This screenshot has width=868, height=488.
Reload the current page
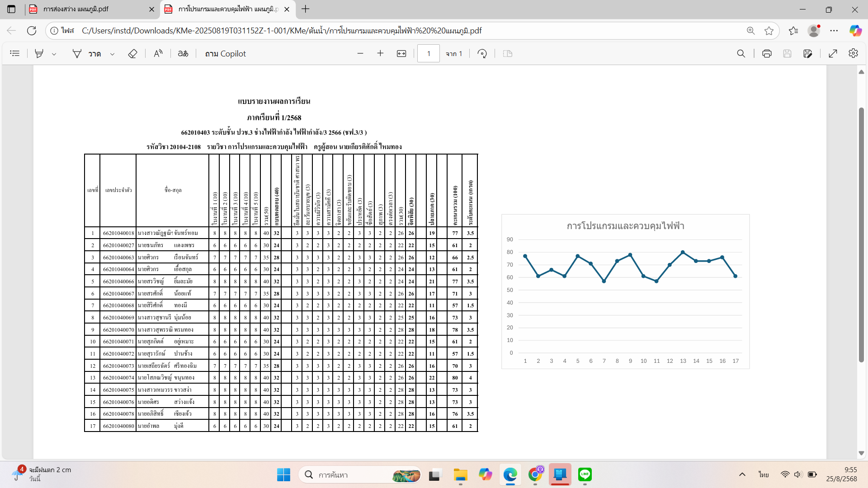click(x=32, y=31)
